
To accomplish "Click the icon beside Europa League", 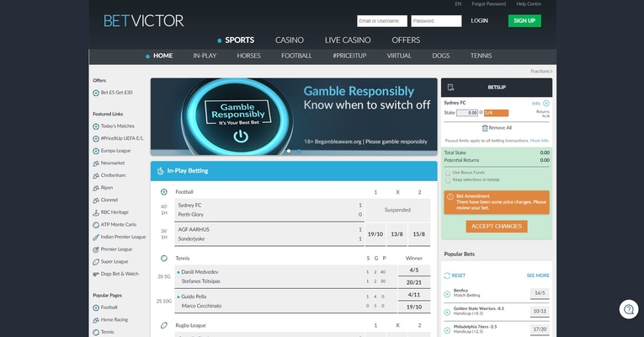I will (96, 151).
